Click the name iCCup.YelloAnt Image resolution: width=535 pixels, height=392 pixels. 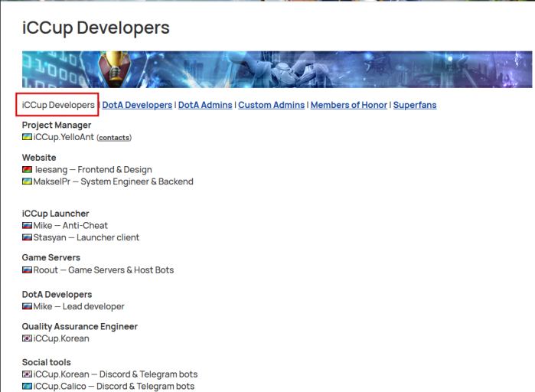pos(64,137)
